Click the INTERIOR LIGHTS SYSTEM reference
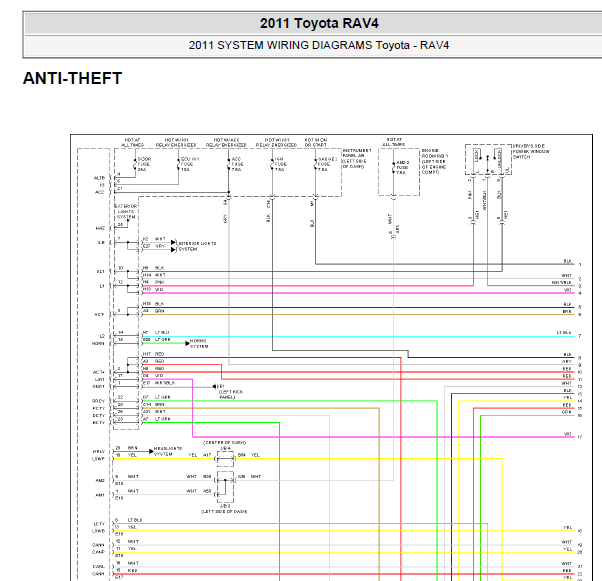The image size is (602, 581). point(197,246)
